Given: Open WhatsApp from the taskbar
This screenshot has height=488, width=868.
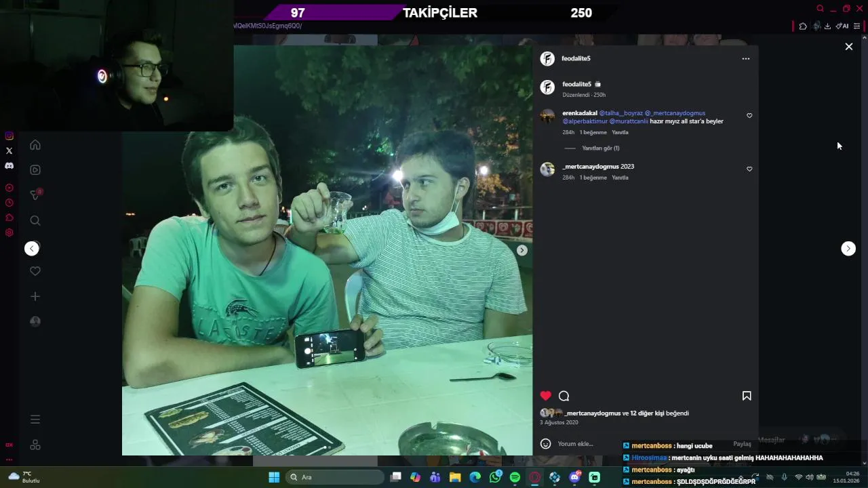Looking at the screenshot, I should [x=496, y=477].
